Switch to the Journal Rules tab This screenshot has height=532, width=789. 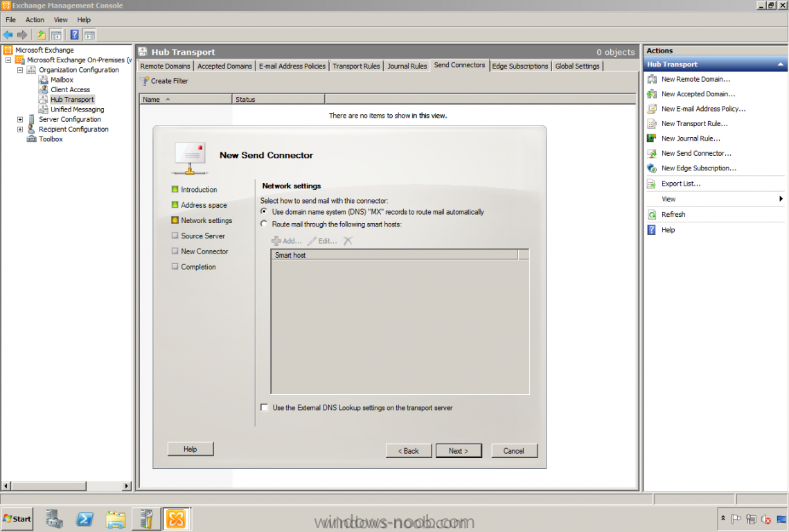407,66
